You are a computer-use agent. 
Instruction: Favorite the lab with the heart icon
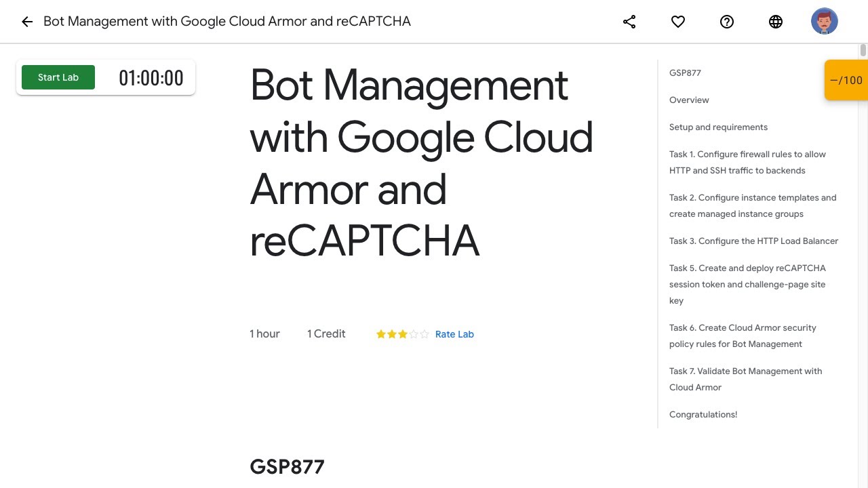point(678,22)
